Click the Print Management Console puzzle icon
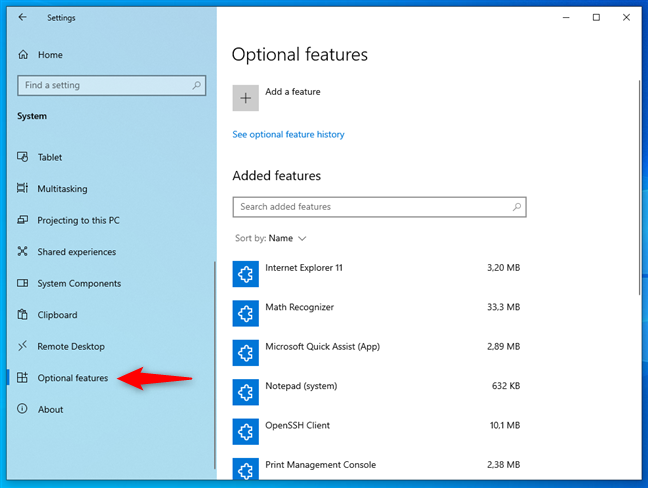This screenshot has height=488, width=648. tap(245, 469)
